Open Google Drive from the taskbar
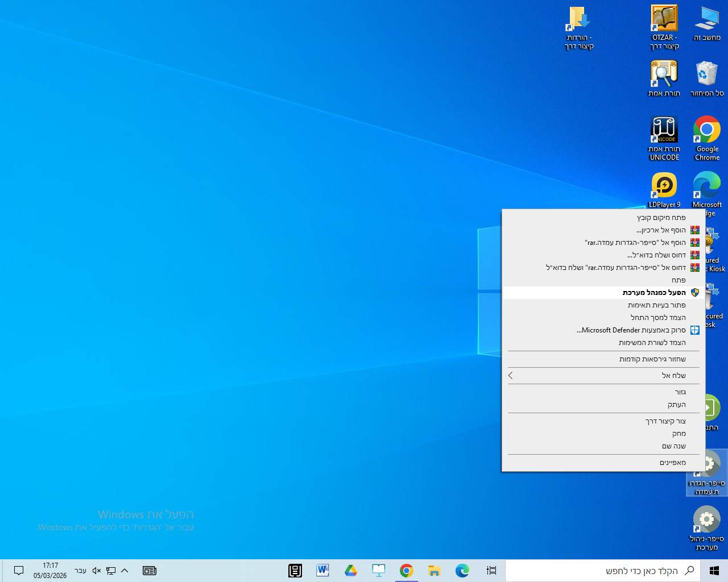 click(350, 571)
